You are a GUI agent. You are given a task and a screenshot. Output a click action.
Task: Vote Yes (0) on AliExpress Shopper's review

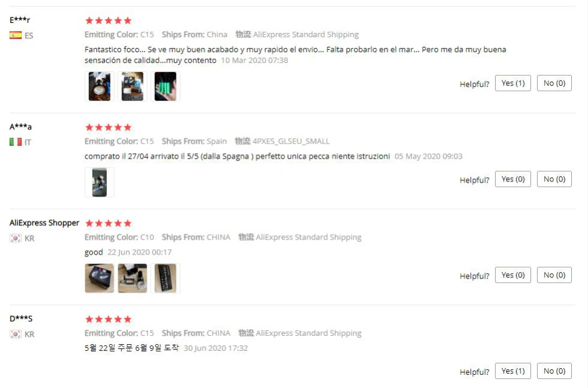coord(512,275)
